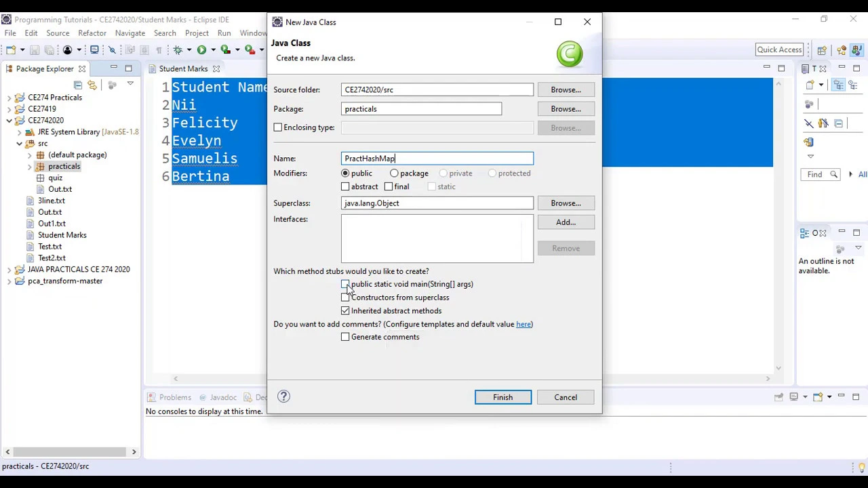Close the Package Explorer tab
Viewport: 868px width, 488px height.
pyautogui.click(x=82, y=68)
